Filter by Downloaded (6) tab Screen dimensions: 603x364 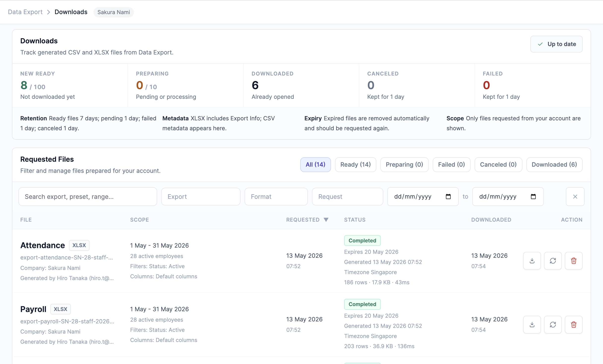[x=554, y=165]
